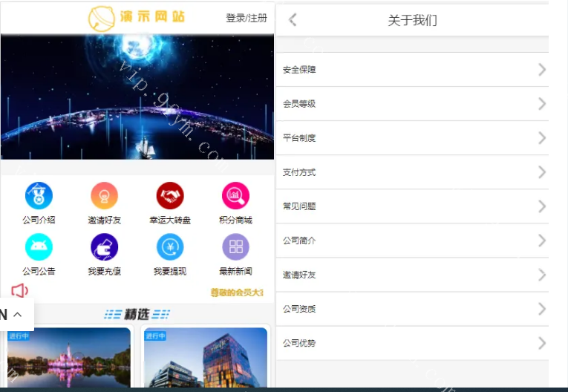
Task: Expand the 会员等级 row chevron
Action: (542, 104)
